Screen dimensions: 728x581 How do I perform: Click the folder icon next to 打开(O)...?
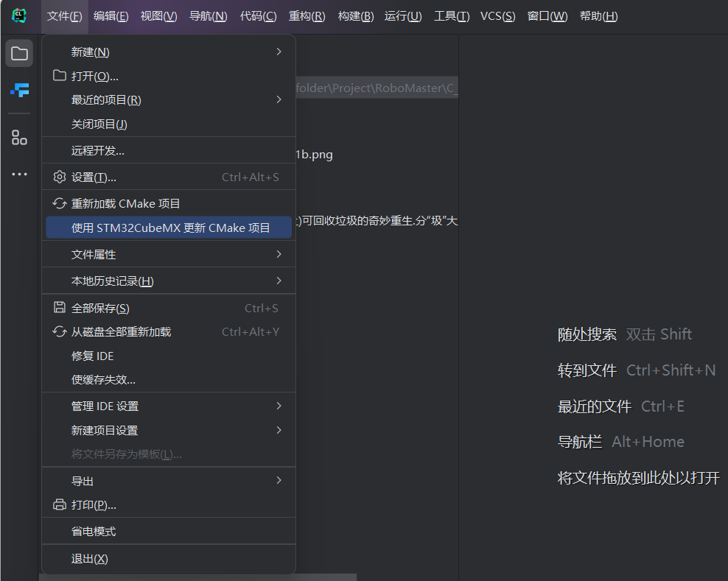[x=60, y=75]
